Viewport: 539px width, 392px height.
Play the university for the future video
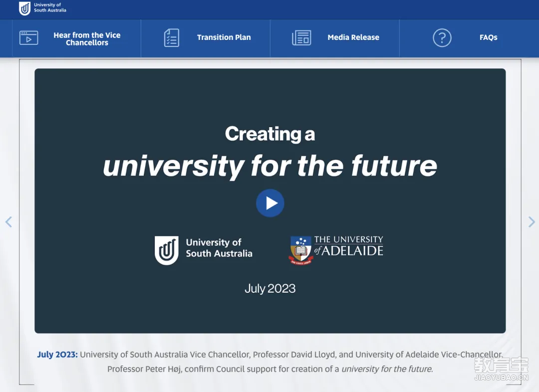click(x=270, y=203)
